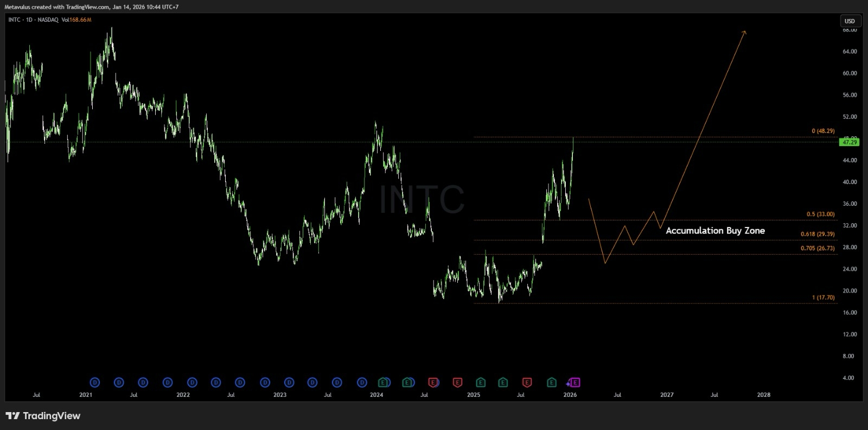Click the INTC ticker symbol in the legend
The width and height of the screenshot is (868, 430).
click(14, 20)
